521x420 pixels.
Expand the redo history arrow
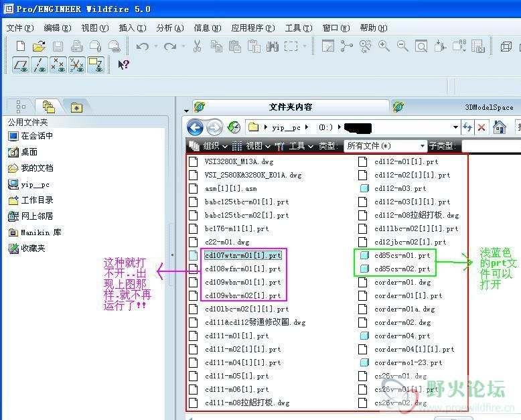tap(183, 46)
